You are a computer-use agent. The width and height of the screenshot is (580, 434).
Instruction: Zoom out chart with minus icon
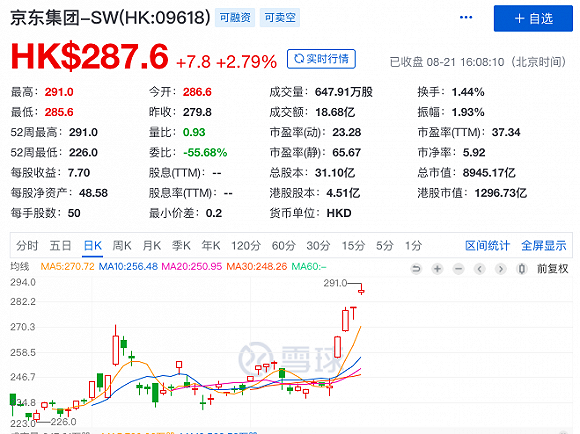pos(458,269)
